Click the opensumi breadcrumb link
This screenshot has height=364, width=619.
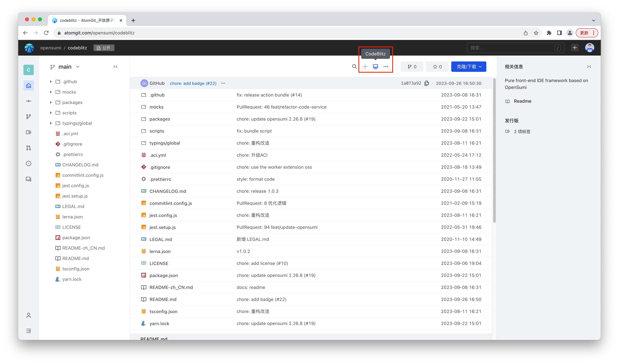click(x=51, y=48)
